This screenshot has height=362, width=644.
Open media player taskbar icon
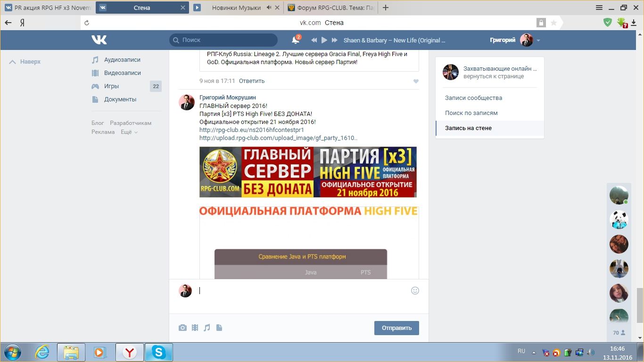click(x=99, y=352)
